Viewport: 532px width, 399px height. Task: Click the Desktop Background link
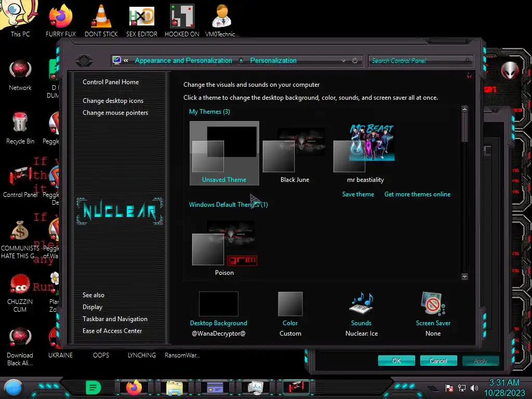click(219, 323)
